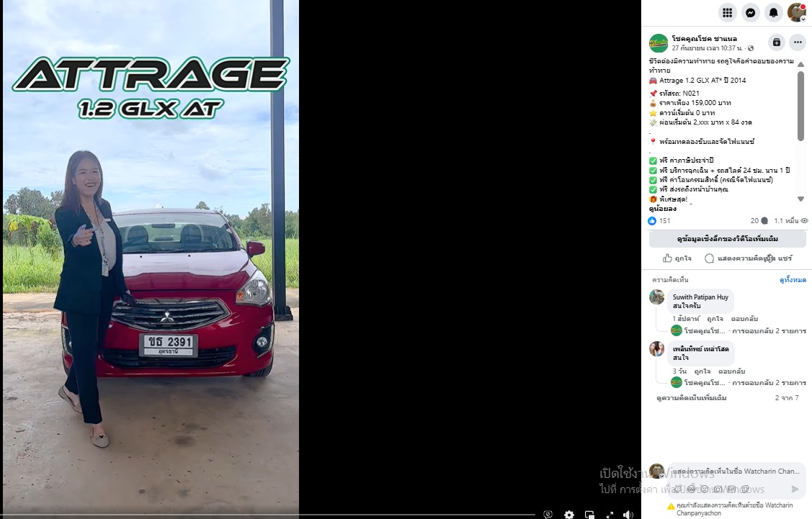Click the '1 สัปดาห์' comment timestamp

point(686,319)
